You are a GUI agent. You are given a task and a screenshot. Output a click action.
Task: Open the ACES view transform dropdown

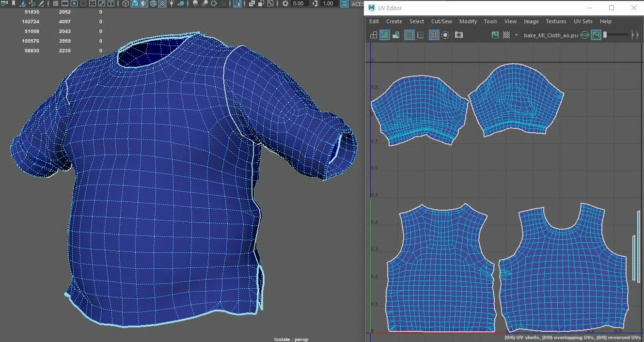pyautogui.click(x=358, y=4)
